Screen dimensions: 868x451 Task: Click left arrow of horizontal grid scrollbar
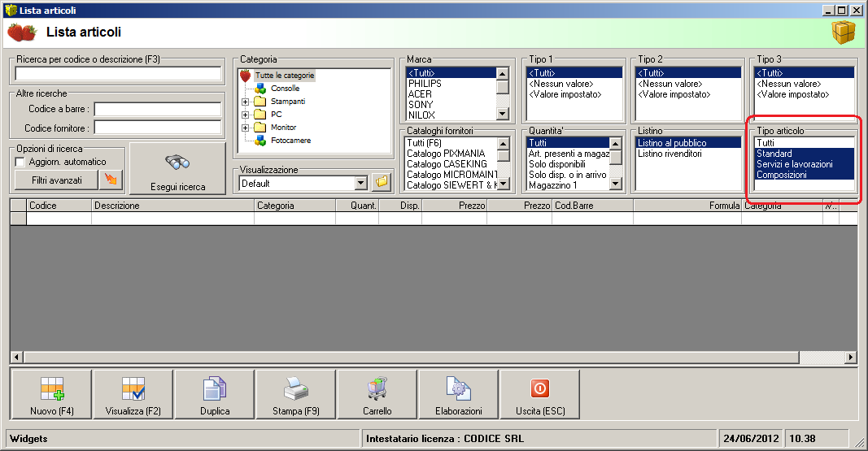[x=16, y=357]
